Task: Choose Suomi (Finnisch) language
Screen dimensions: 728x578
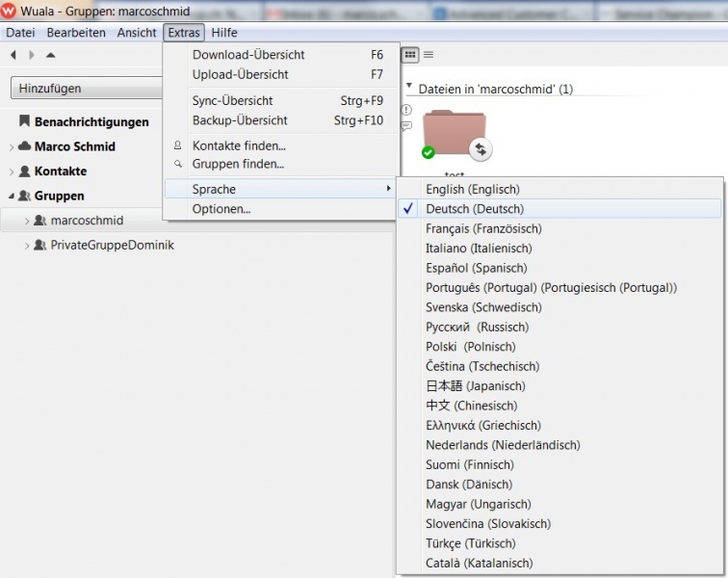Action: coord(559,464)
